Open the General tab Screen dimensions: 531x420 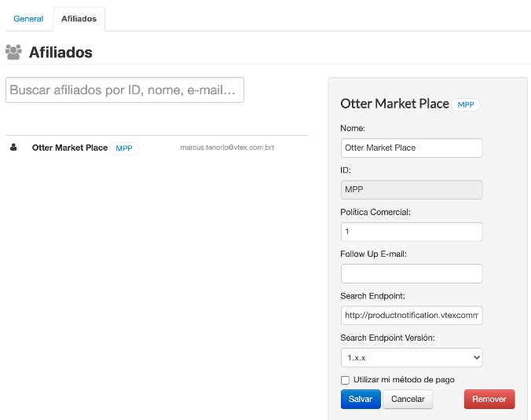(x=28, y=19)
